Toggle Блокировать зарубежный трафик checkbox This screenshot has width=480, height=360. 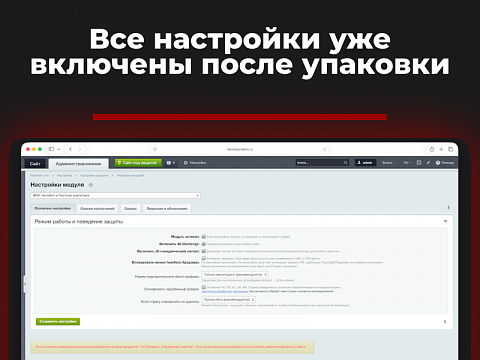click(x=203, y=287)
